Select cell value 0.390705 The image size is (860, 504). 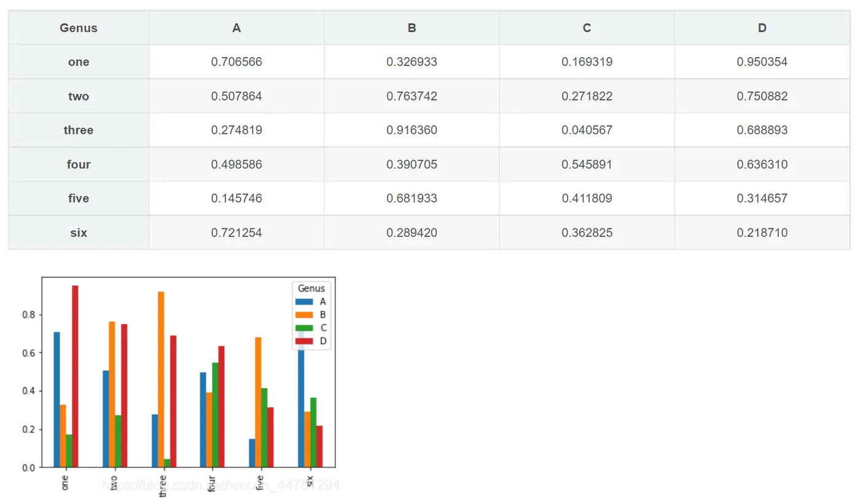(x=412, y=165)
